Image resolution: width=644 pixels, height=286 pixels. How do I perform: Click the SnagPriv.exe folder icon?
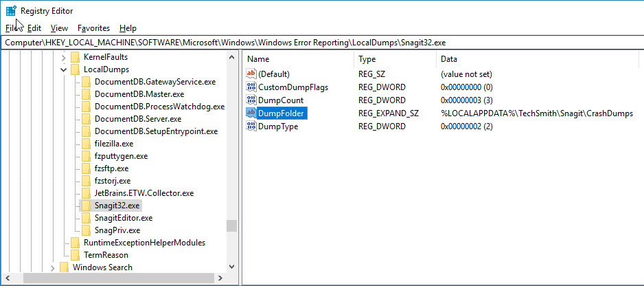point(86,230)
